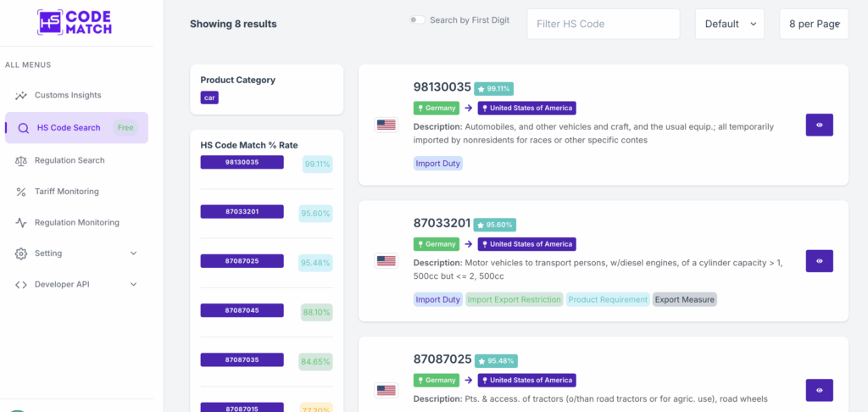
Task: Click the Regulation Search scales icon
Action: point(21,160)
